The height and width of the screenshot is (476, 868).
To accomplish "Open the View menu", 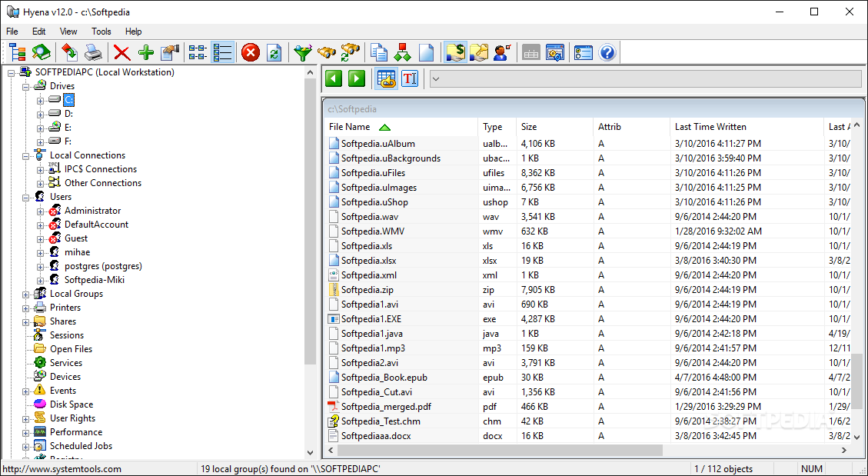I will pyautogui.click(x=68, y=32).
